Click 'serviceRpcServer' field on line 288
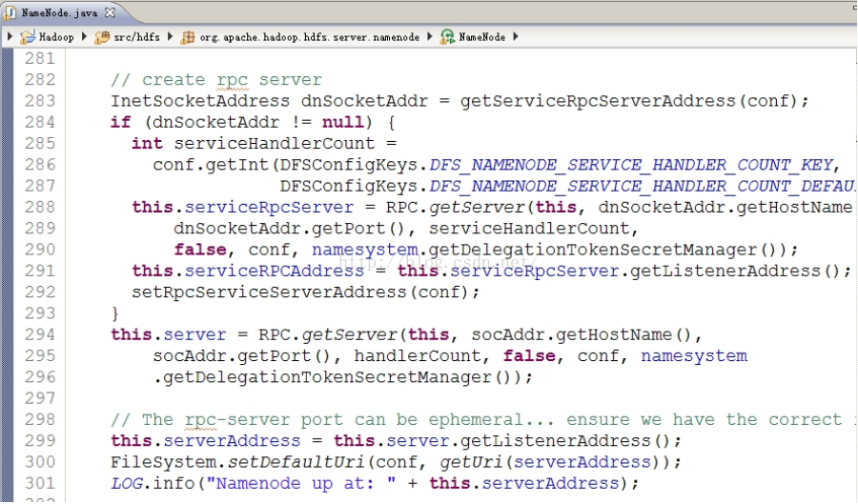The width and height of the screenshot is (858, 504). [x=269, y=207]
